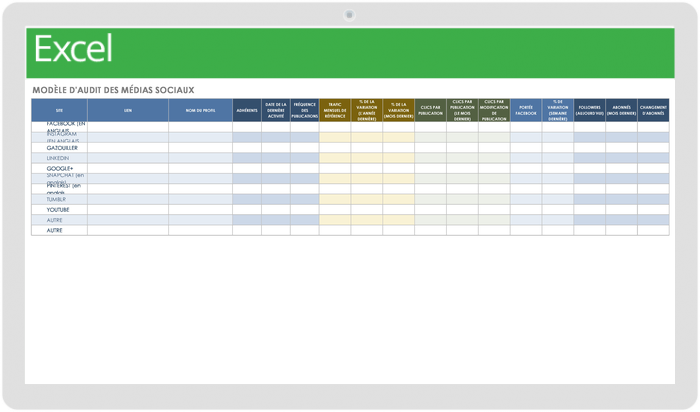
Task: Click the 'FACEBOOK' site row cell
Action: (59, 127)
